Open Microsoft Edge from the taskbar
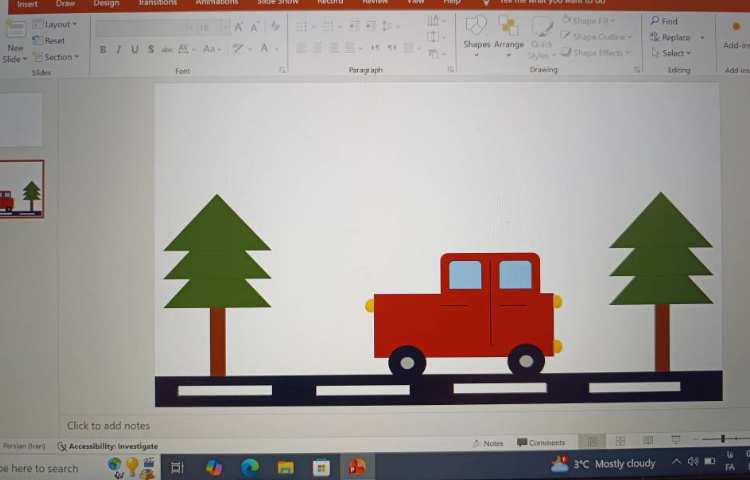This screenshot has height=480, width=750. point(250,466)
